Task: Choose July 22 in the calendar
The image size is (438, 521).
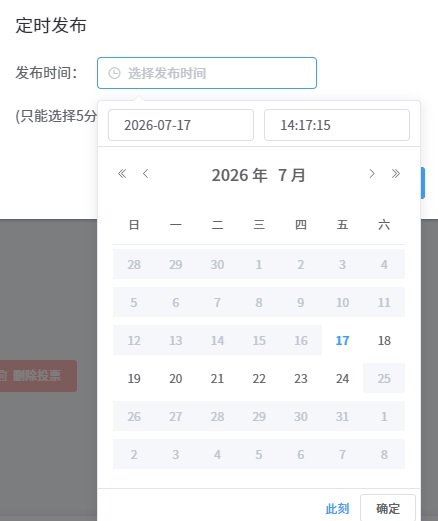Action: tap(259, 378)
